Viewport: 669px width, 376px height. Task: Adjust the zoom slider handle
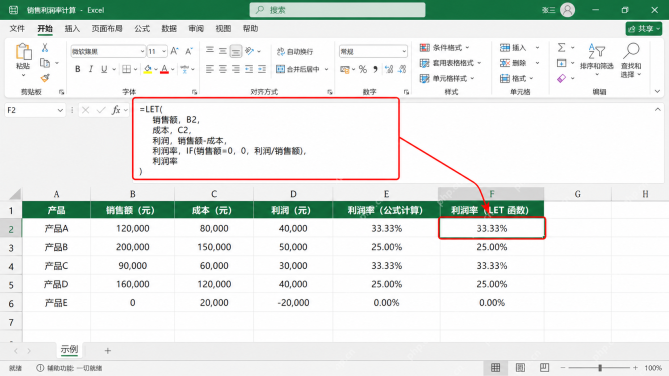tap(600, 367)
